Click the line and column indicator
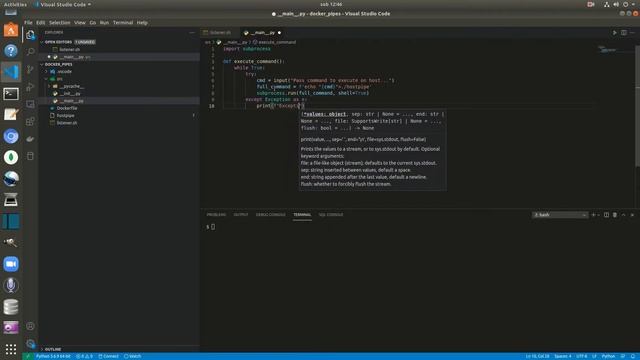This screenshot has height=360, width=640. tap(538, 356)
